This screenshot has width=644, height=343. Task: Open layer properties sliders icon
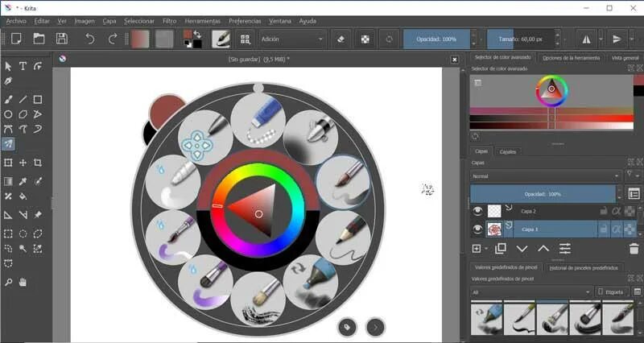pyautogui.click(x=565, y=249)
